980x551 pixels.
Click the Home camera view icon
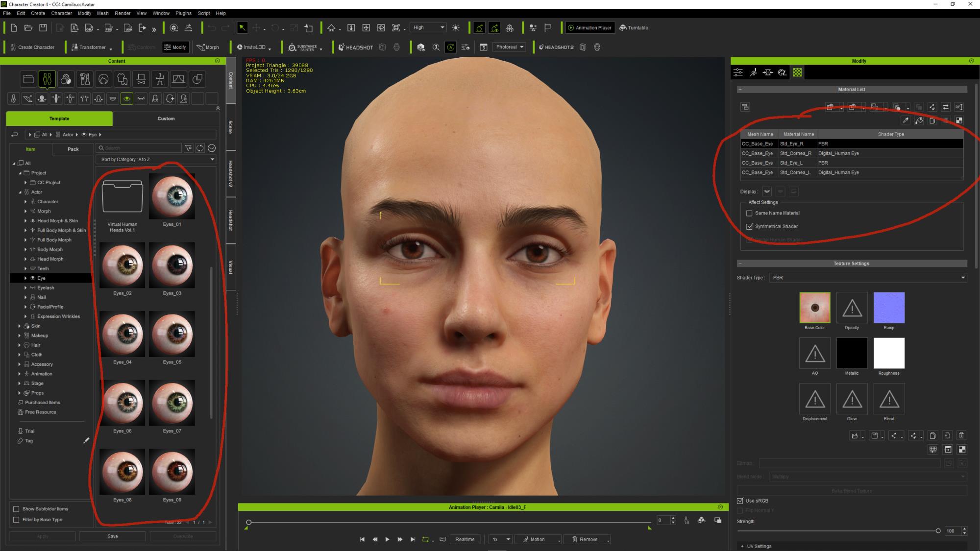[x=332, y=28]
